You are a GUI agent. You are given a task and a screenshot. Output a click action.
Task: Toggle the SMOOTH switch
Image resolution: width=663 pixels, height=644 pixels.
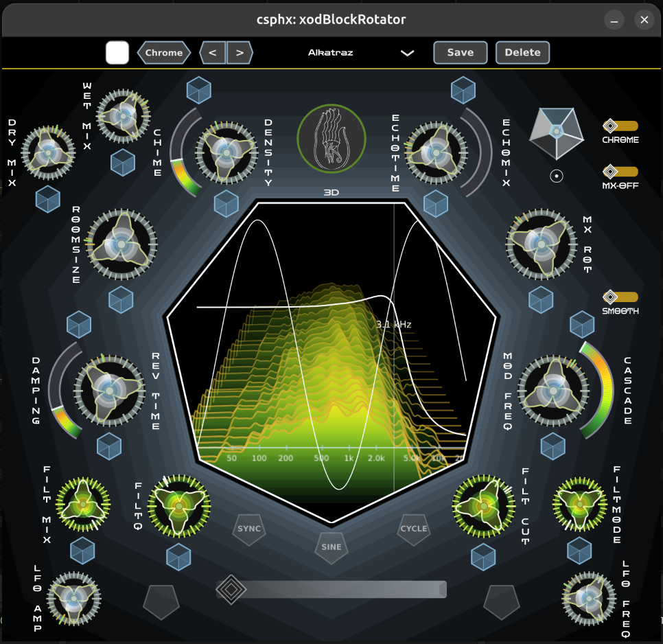(x=620, y=297)
